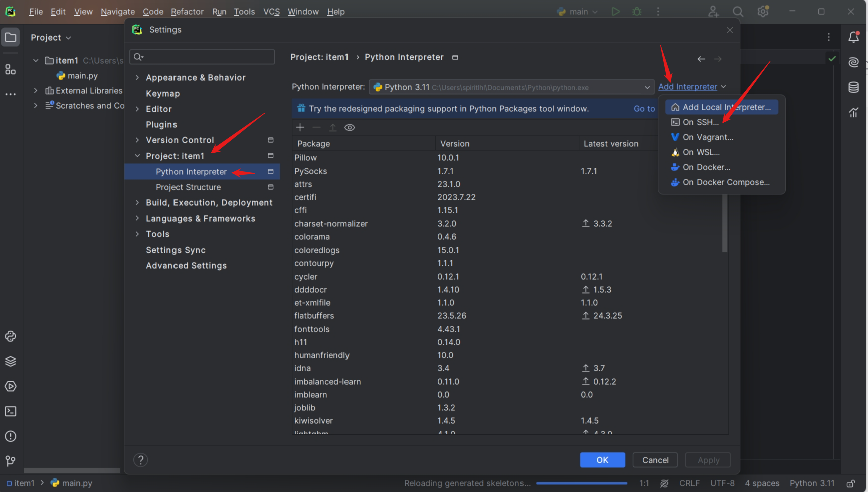Choose On Vagrant interpreter option
This screenshot has width=868, height=492.
pos(722,137)
